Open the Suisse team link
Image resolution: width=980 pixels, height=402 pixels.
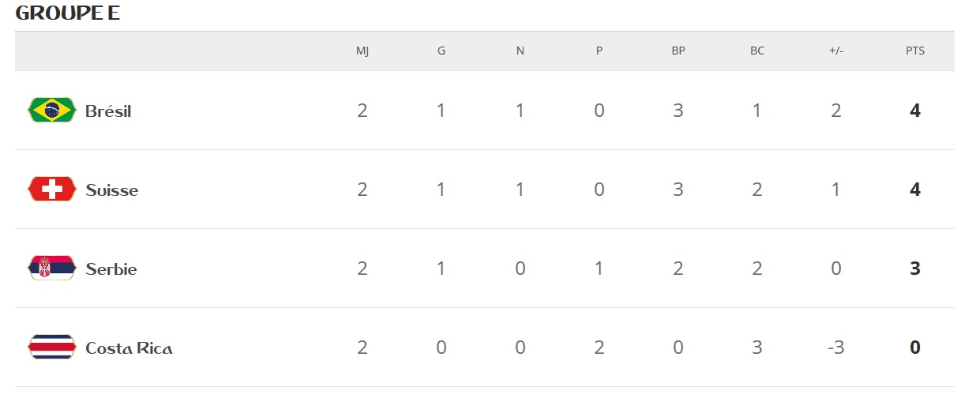[x=111, y=190]
